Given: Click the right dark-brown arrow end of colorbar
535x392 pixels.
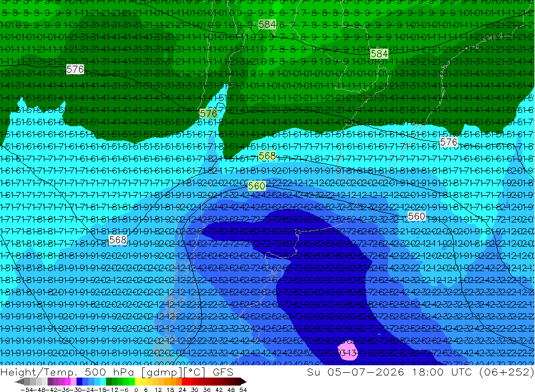Looking at the screenshot, I should (x=243, y=381).
